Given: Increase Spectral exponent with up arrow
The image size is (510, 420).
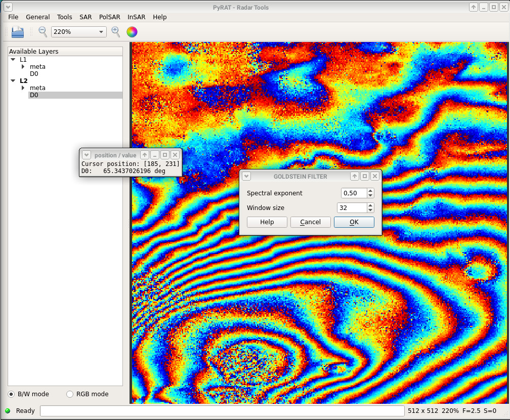Looking at the screenshot, I should click(x=370, y=191).
